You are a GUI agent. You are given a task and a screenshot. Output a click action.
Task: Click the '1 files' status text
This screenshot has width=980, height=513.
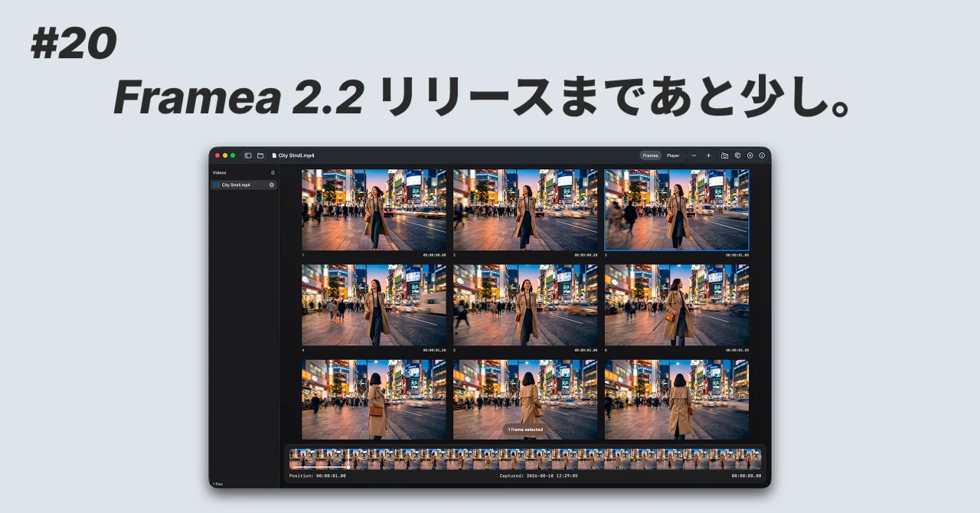pos(218,484)
